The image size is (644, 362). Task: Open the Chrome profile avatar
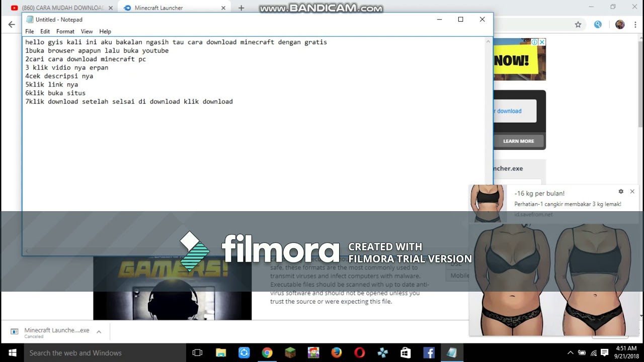[620, 24]
